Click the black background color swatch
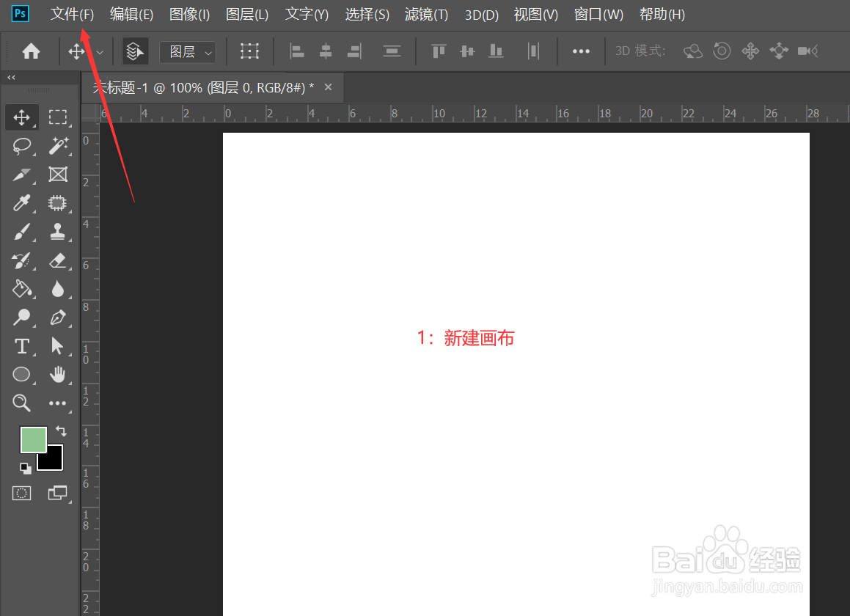850x616 pixels. (52, 459)
